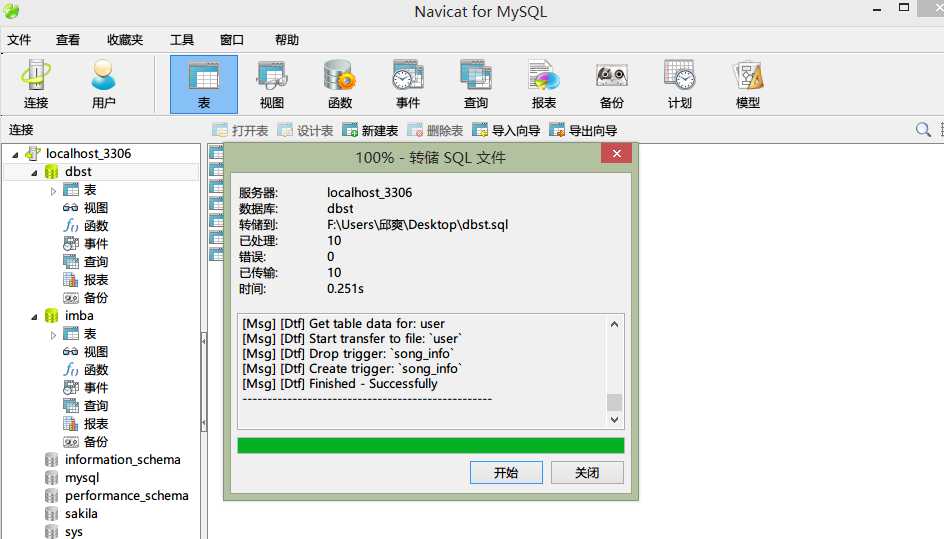Image resolution: width=944 pixels, height=539 pixels.
Task: Select 函数 under imba
Action: (96, 370)
